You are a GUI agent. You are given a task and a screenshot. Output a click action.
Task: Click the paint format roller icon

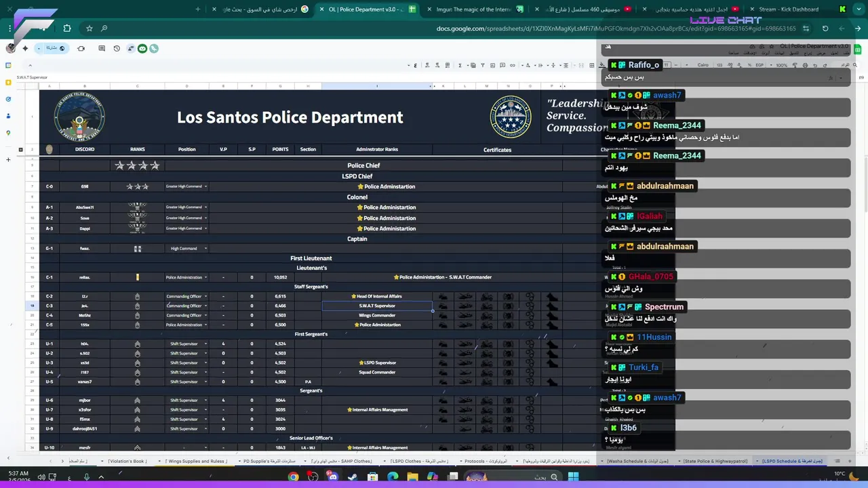[x=794, y=65]
